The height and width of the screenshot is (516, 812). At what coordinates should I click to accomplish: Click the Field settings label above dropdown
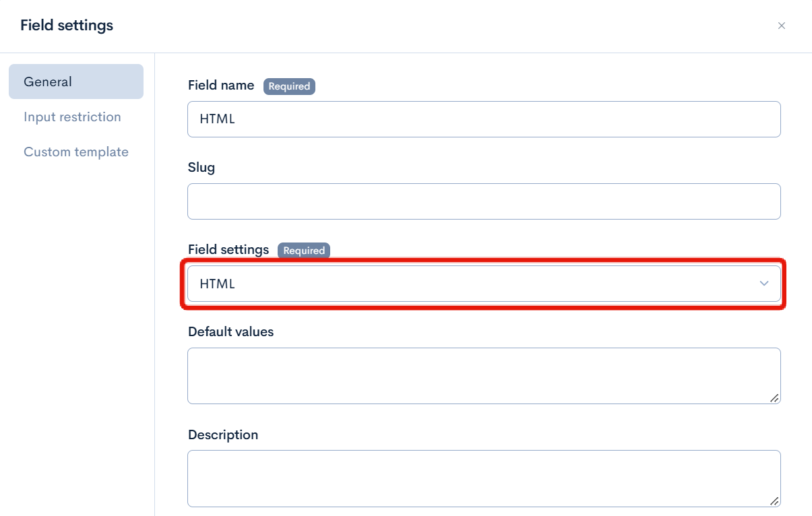click(228, 250)
